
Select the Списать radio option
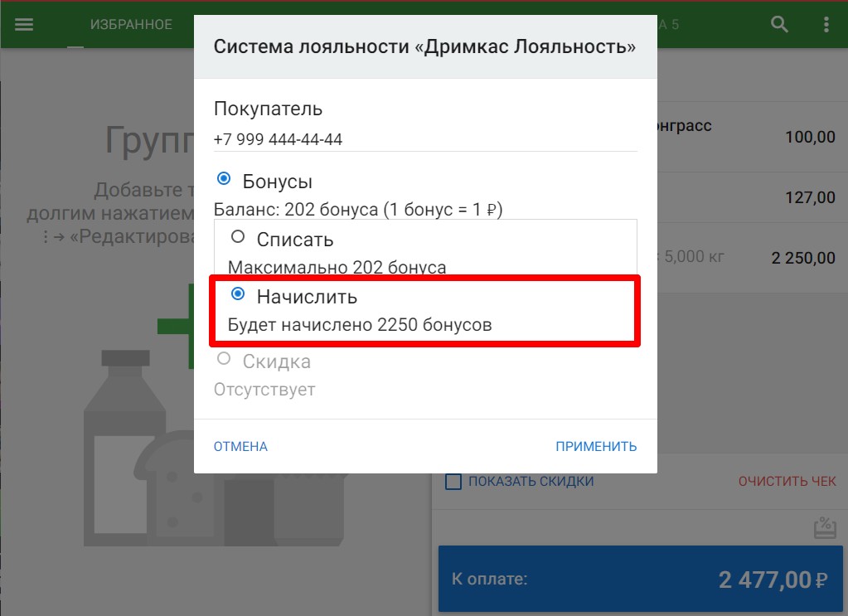click(238, 237)
